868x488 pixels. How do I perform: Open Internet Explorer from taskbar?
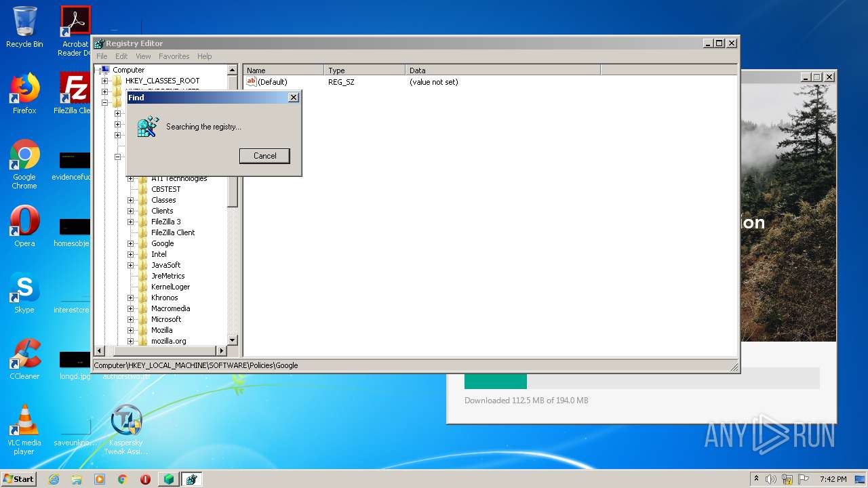(x=54, y=479)
